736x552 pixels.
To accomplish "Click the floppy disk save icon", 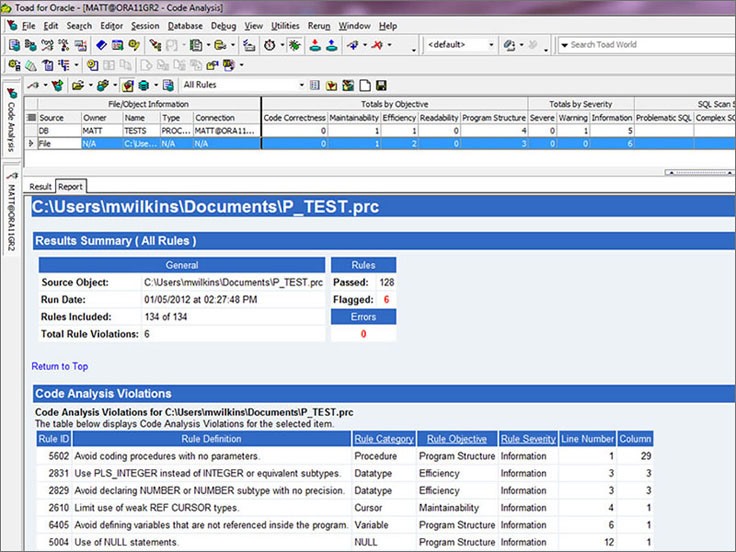I will (381, 85).
